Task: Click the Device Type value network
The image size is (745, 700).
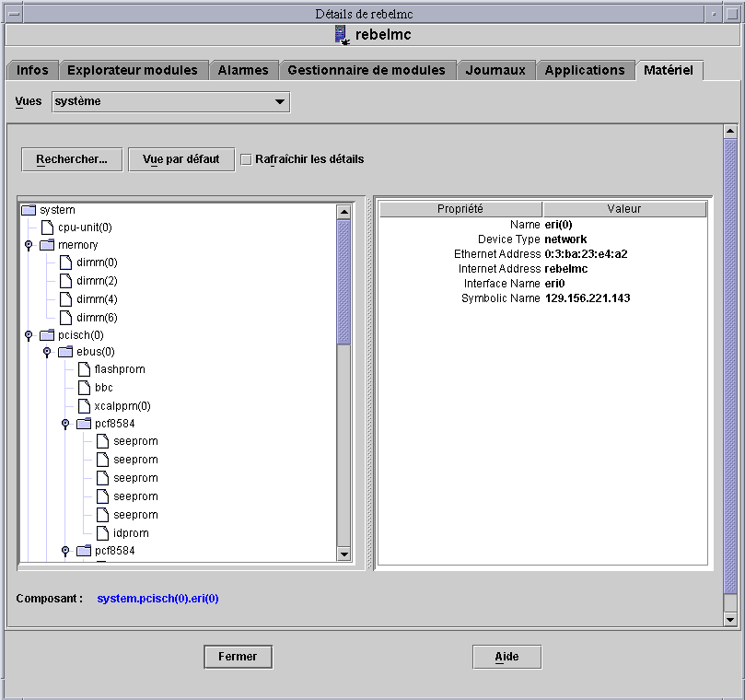Action: click(x=565, y=239)
